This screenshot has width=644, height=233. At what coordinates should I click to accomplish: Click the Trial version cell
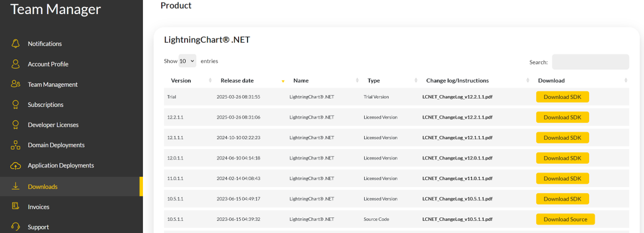point(172,97)
